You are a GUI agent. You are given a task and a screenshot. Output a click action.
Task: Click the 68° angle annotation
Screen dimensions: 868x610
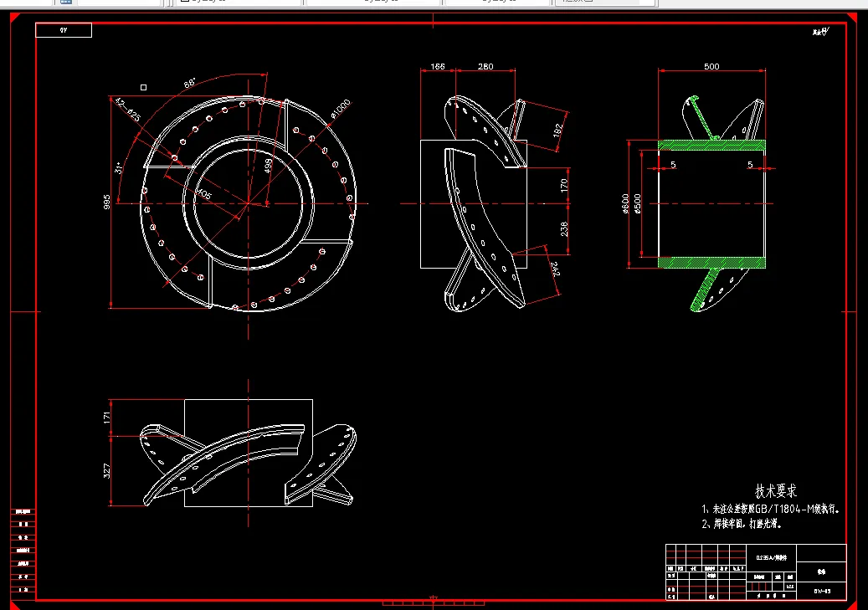[x=189, y=84]
